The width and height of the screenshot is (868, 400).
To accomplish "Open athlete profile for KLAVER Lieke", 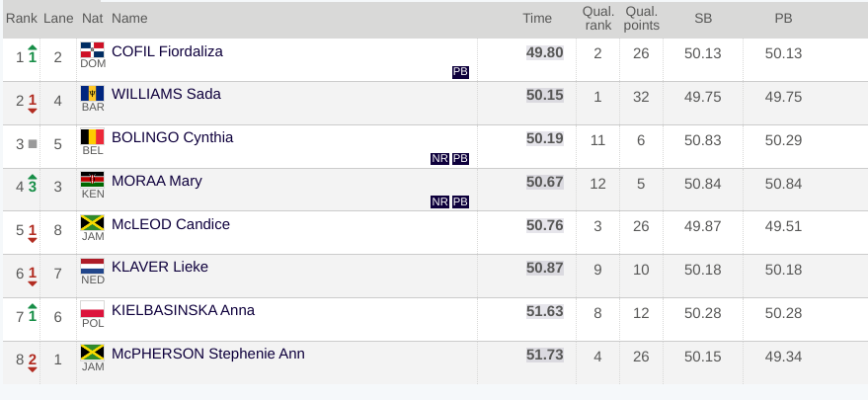I will [x=160, y=267].
